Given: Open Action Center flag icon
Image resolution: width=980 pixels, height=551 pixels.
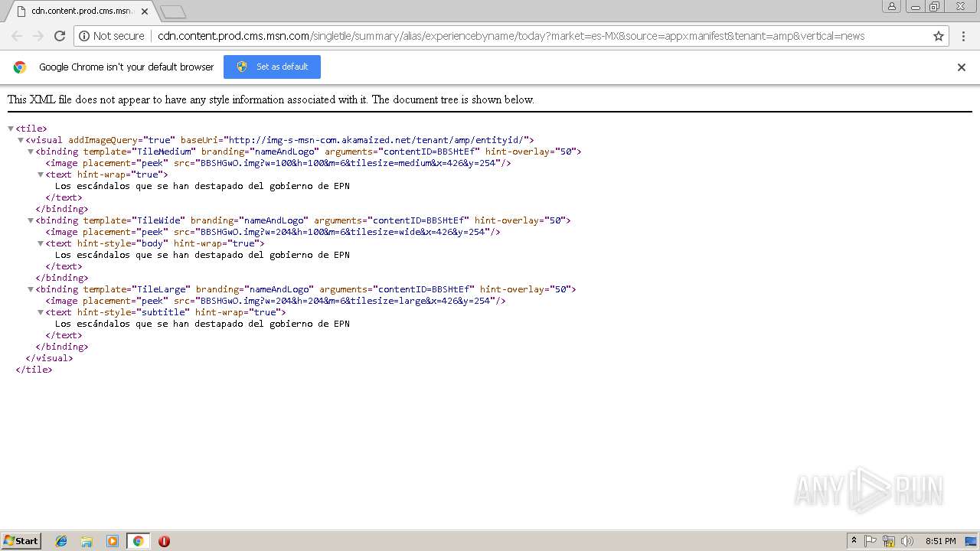Looking at the screenshot, I should coord(871,541).
